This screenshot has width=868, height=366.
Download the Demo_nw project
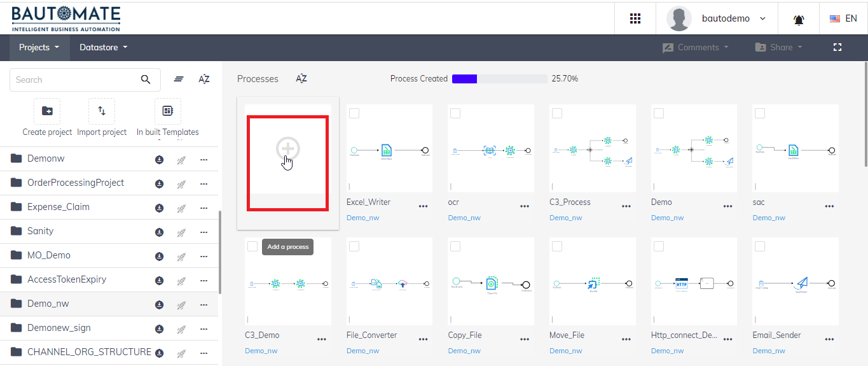point(160,304)
